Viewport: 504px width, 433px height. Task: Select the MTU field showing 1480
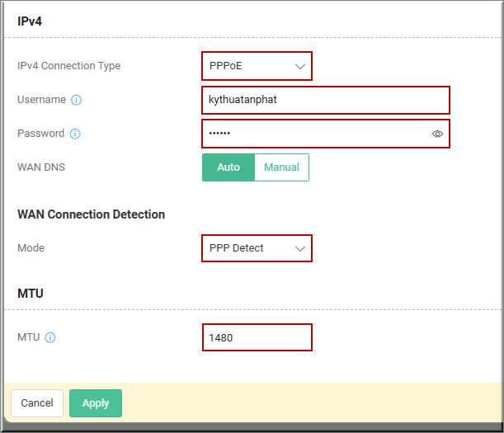(x=257, y=337)
